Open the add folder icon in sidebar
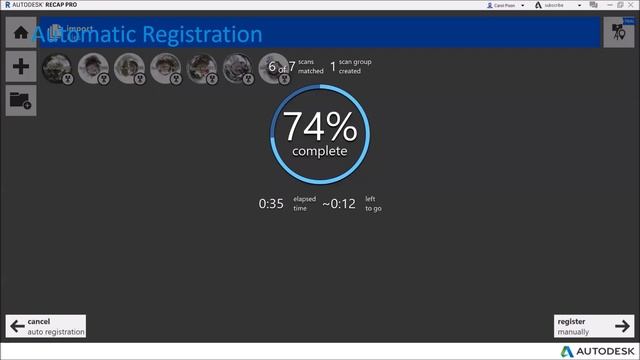This screenshot has height=360, width=640. click(21, 100)
